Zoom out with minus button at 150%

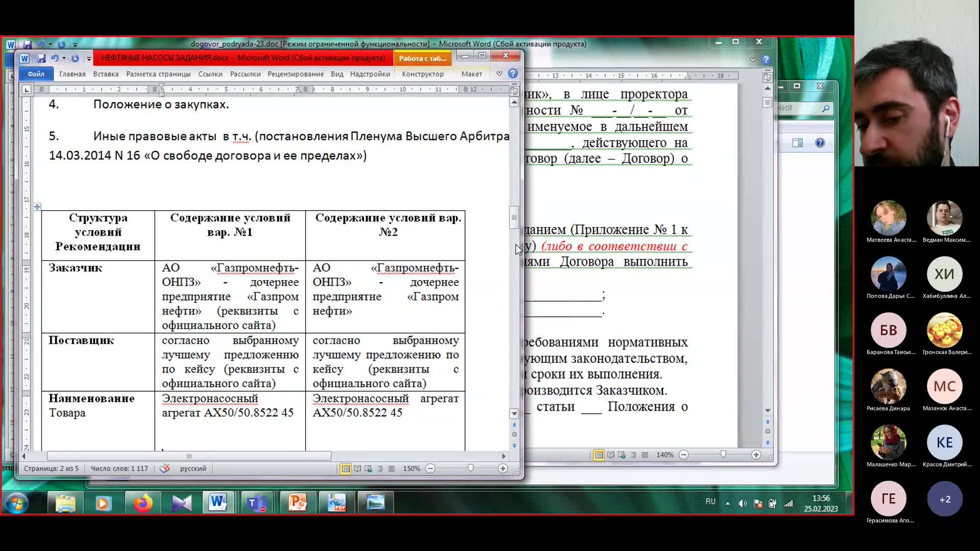[430, 468]
